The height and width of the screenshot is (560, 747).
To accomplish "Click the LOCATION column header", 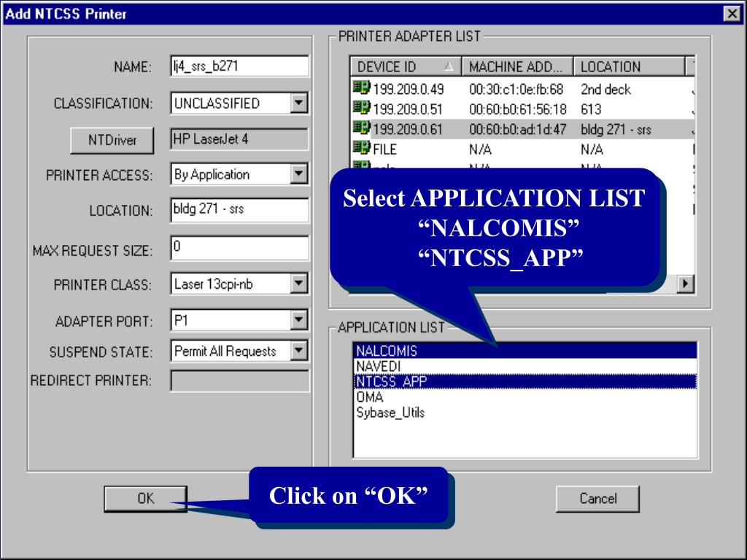I will tap(629, 66).
